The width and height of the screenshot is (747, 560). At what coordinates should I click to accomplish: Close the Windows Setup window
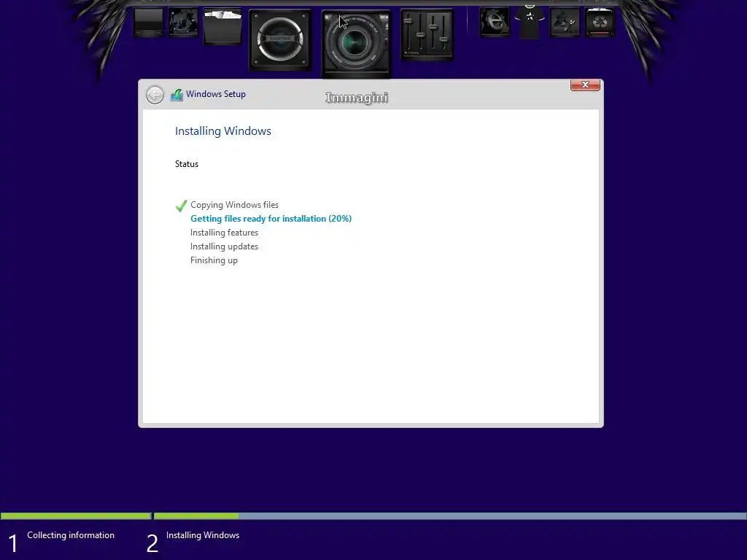585,85
